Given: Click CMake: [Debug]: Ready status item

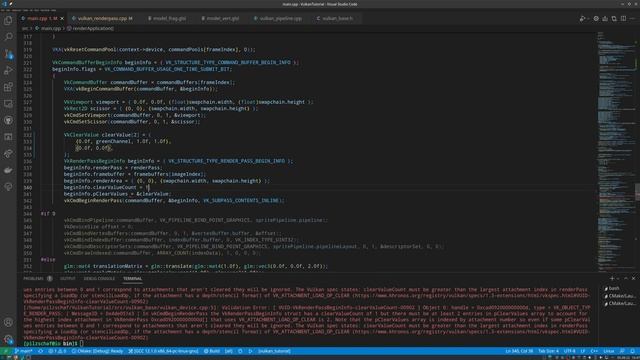Looking at the screenshot, I should coord(97,351).
